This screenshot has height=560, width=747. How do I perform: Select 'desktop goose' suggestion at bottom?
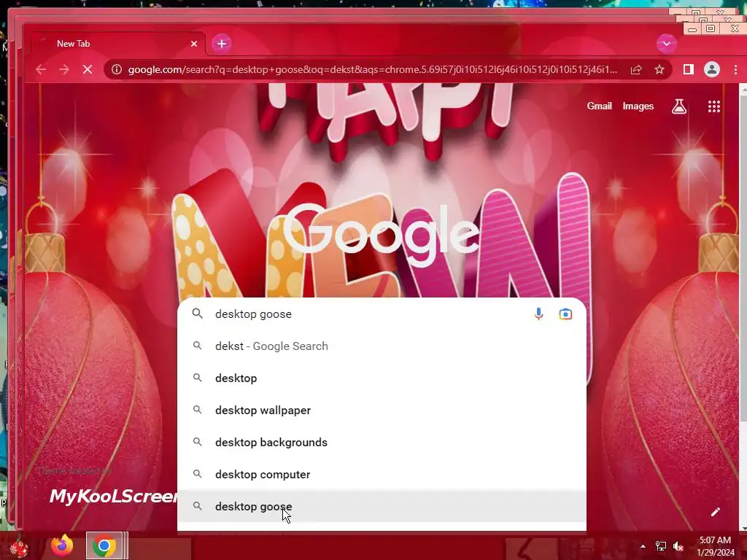(382, 506)
